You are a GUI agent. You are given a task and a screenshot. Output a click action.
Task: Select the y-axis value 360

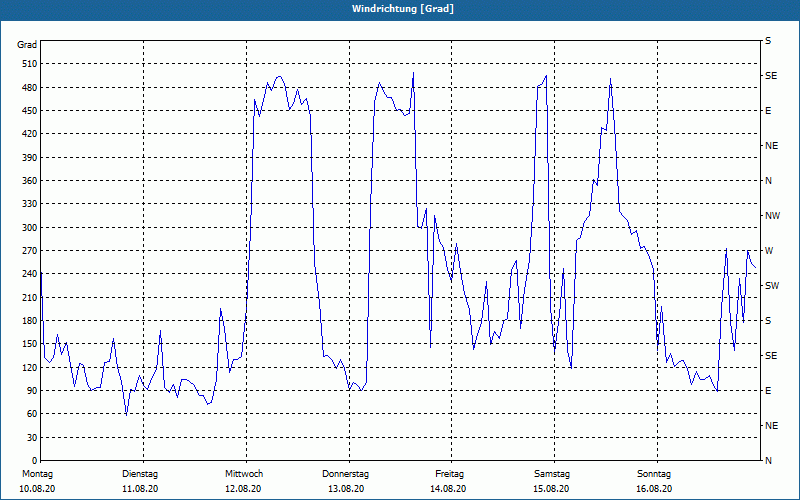[31, 181]
